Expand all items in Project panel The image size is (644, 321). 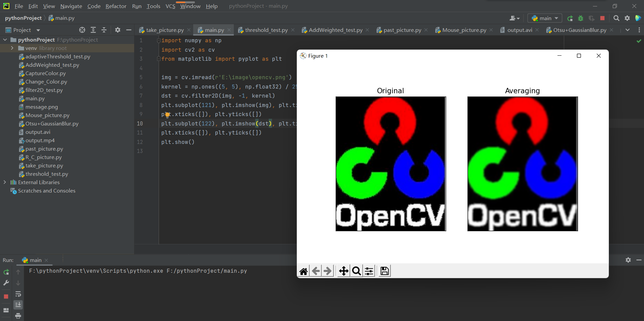coord(93,30)
